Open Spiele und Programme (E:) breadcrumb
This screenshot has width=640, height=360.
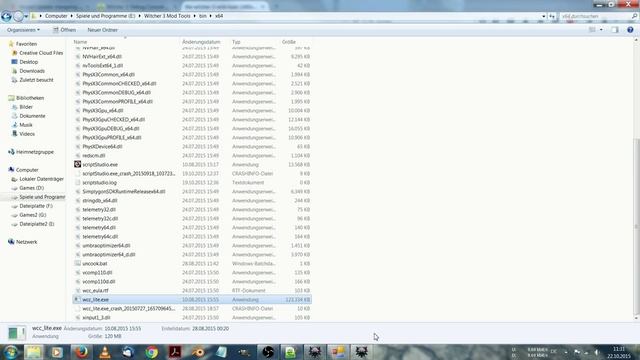(x=105, y=16)
